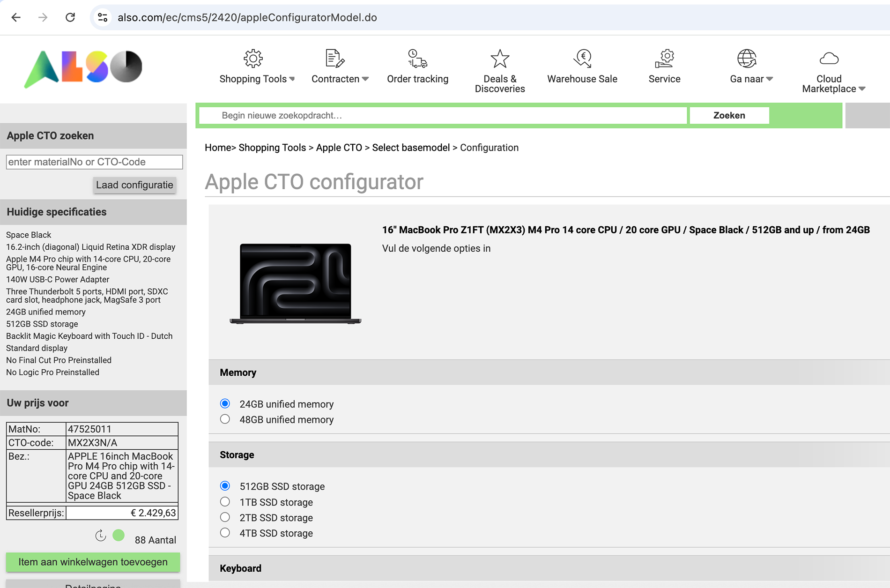Click the 'Backlit Magic Keyboard' spec line

pos(89,336)
